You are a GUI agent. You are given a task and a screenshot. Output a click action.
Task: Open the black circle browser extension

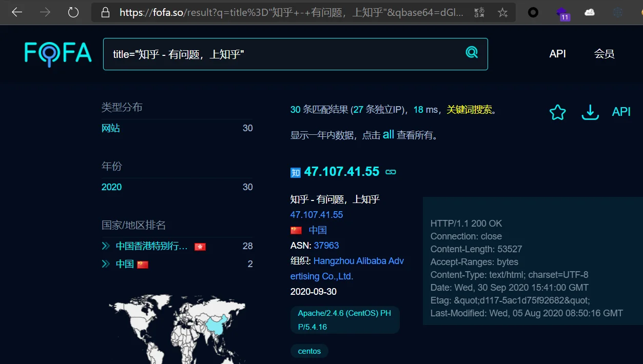pyautogui.click(x=533, y=12)
